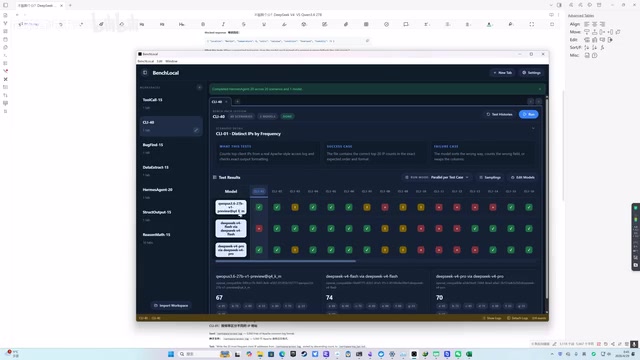
Task: Click Detach Logs in status bar
Action: (517, 318)
